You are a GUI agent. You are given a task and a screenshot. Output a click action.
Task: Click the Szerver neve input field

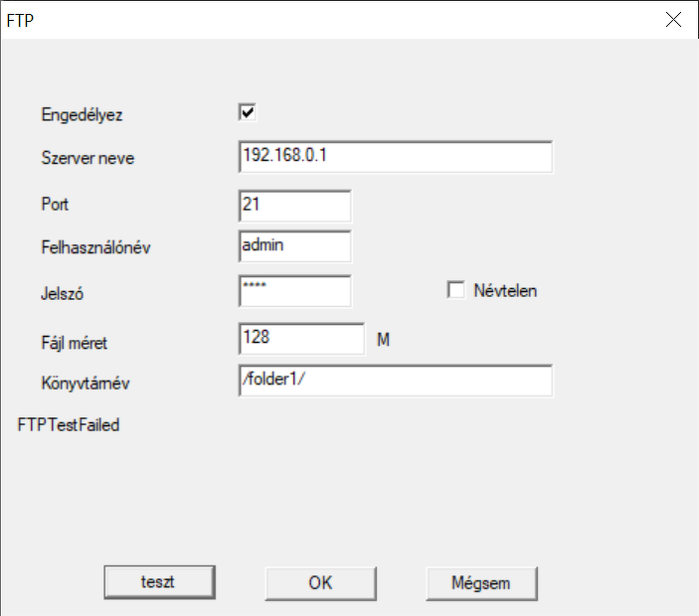coord(395,157)
